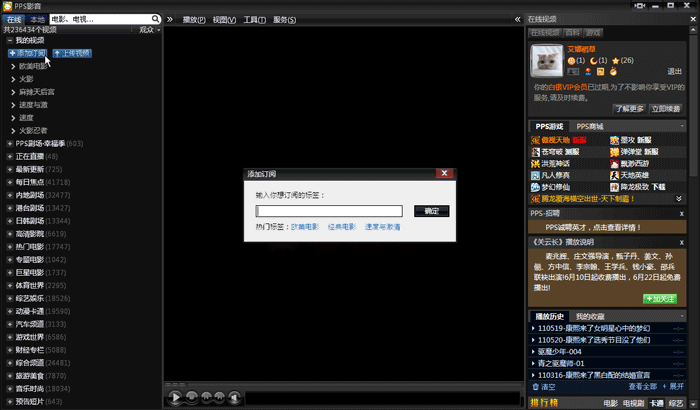Screen dimensions: 700x410
Task: Switch to the 我的收藏 tab
Action: pyautogui.click(x=590, y=317)
